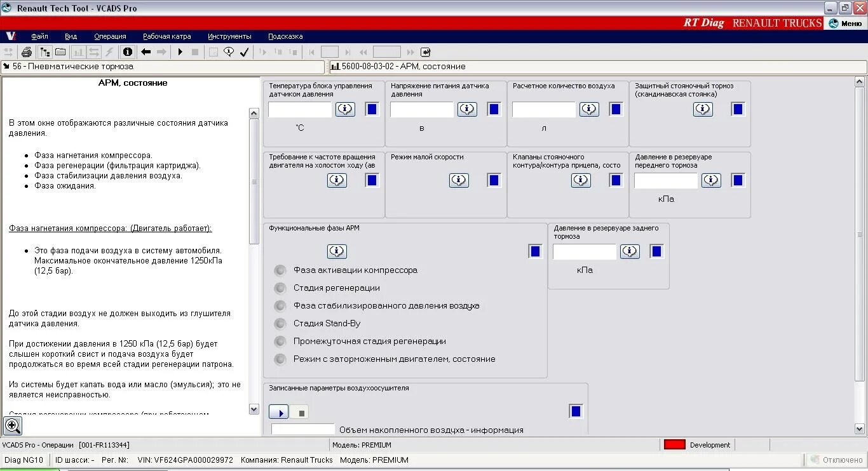Toggle blue square for rear brake reservoir pressure

[x=657, y=251]
